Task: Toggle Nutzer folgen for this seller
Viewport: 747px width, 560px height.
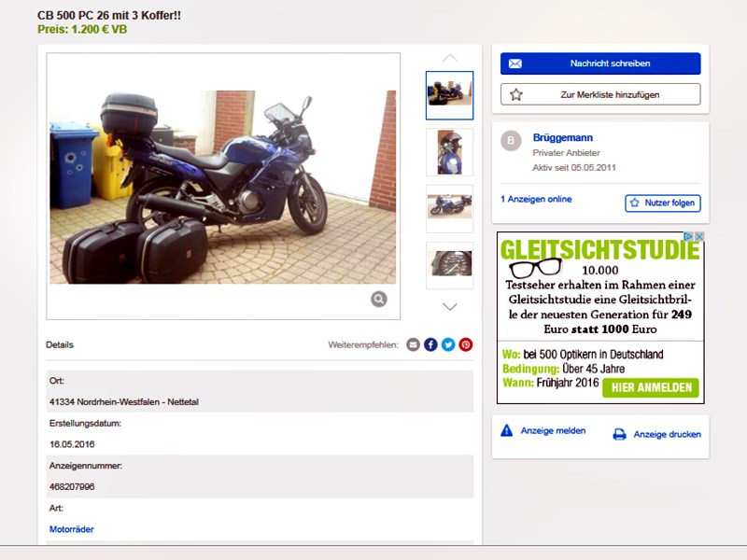Action: coord(662,203)
